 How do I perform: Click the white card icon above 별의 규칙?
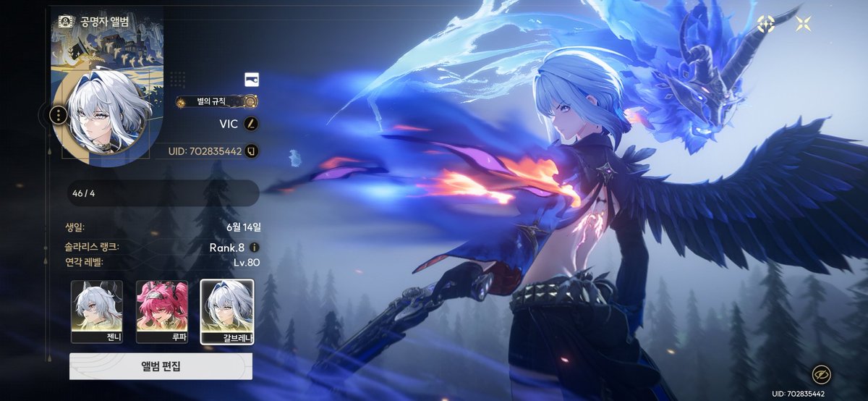click(252, 80)
